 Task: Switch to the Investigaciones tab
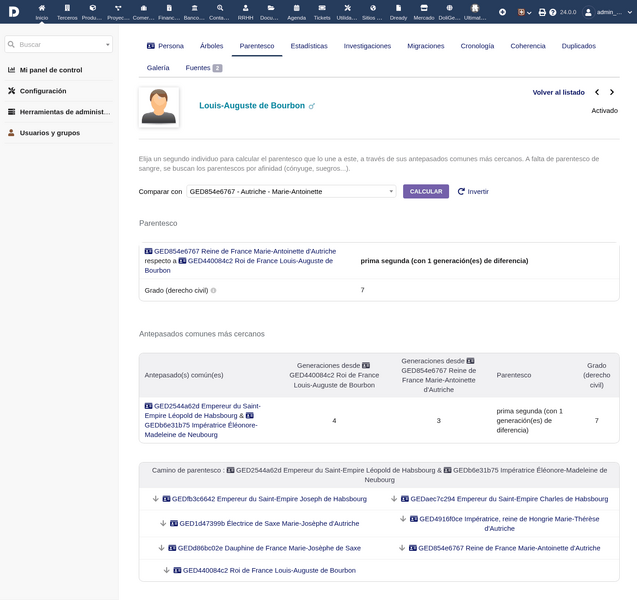(x=367, y=46)
